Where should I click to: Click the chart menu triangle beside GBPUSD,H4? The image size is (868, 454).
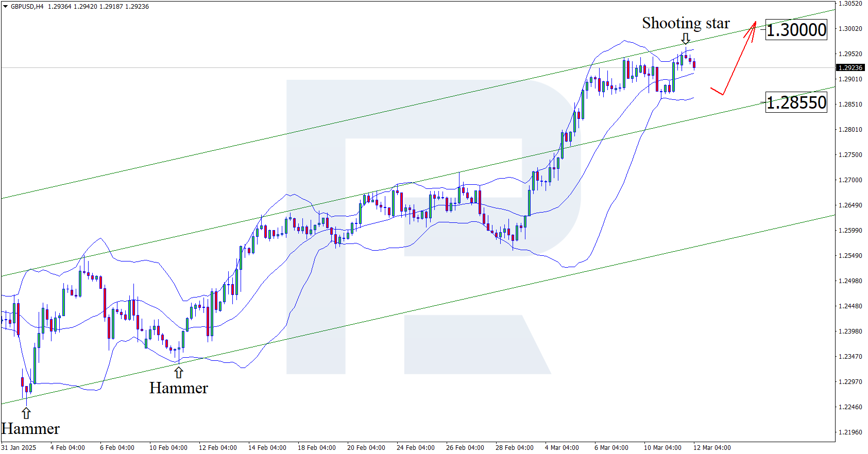point(5,7)
